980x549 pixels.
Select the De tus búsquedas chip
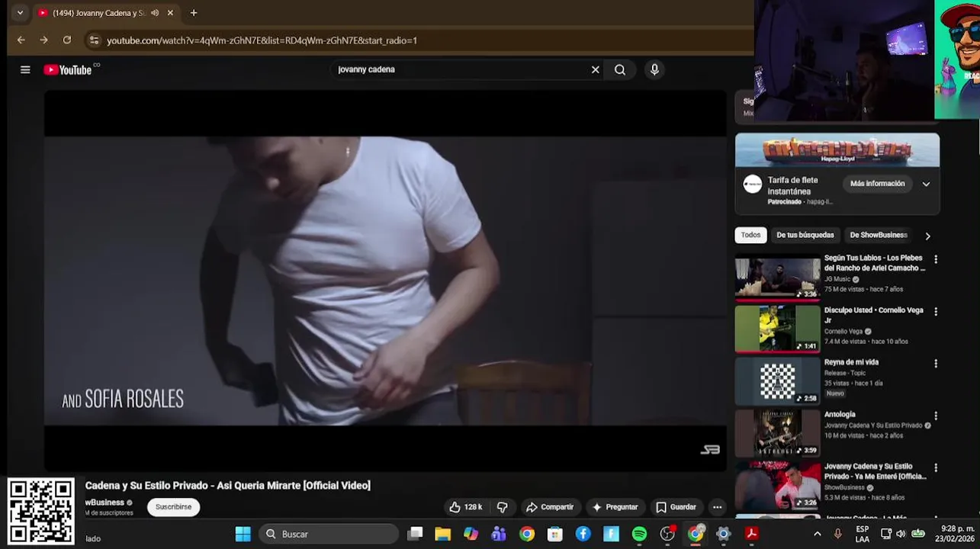pyautogui.click(x=805, y=235)
